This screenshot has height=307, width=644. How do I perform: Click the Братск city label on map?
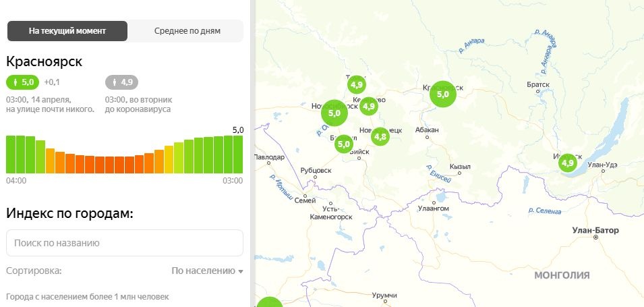coord(538,84)
